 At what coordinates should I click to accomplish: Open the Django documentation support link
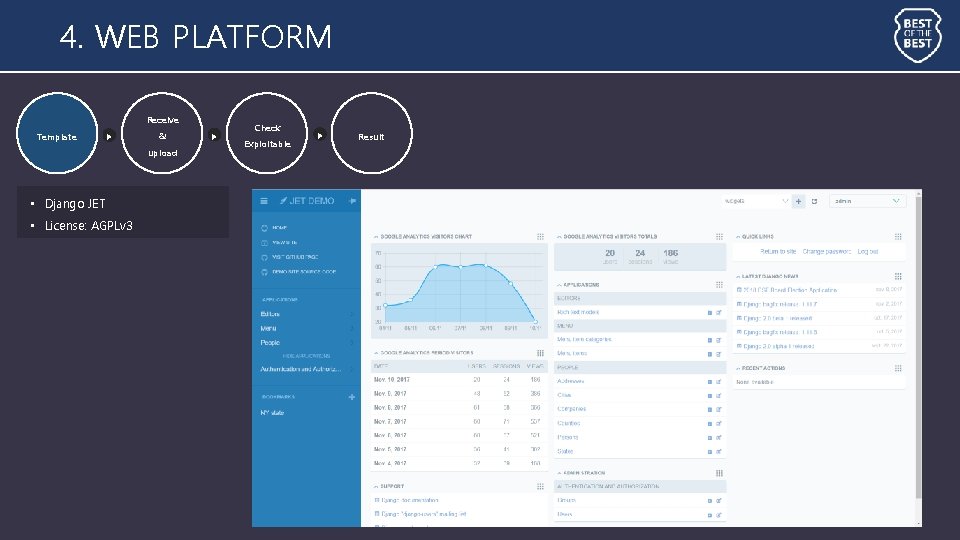(x=410, y=500)
